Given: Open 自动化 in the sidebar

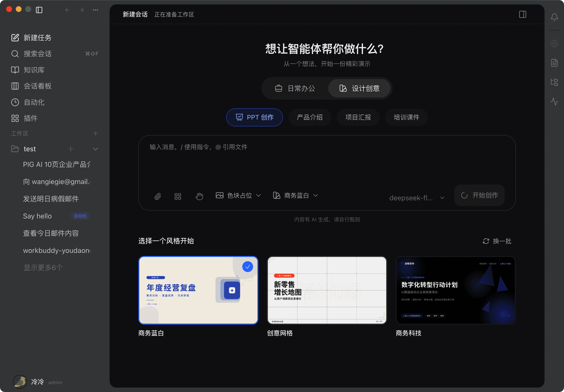Looking at the screenshot, I should pos(54,102).
